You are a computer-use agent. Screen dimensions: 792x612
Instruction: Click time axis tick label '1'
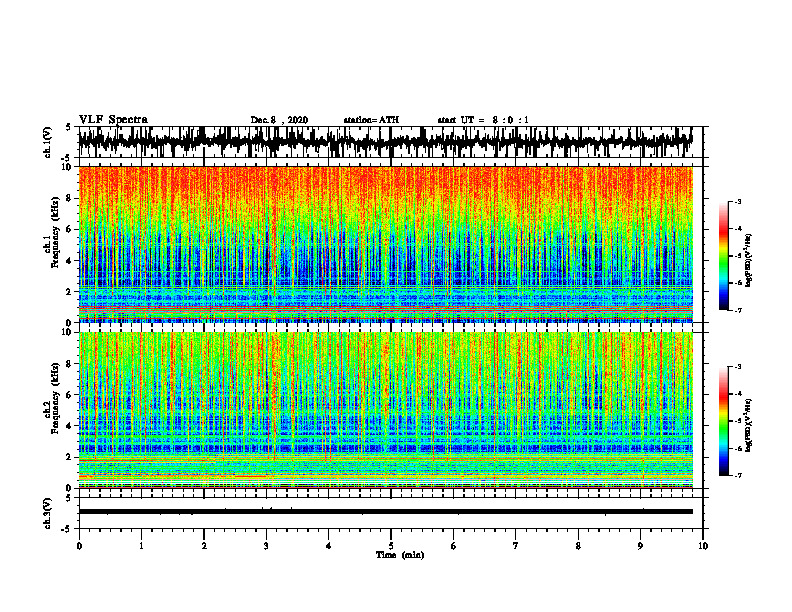pos(141,546)
